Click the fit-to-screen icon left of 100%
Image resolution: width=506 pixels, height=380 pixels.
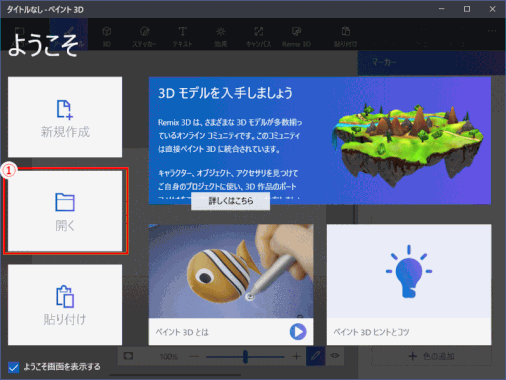tap(128, 356)
